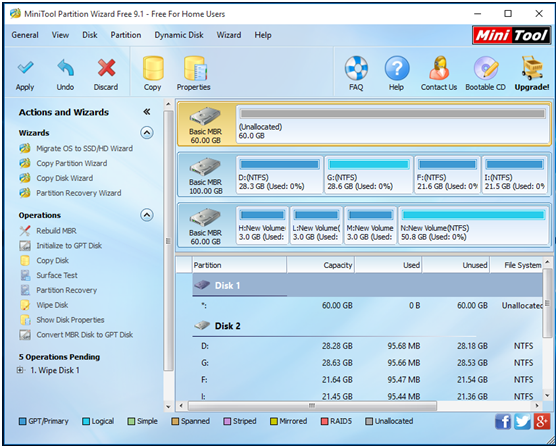Start Migrate OS to SSD/HD Wizard
The height and width of the screenshot is (448, 558).
[84, 148]
